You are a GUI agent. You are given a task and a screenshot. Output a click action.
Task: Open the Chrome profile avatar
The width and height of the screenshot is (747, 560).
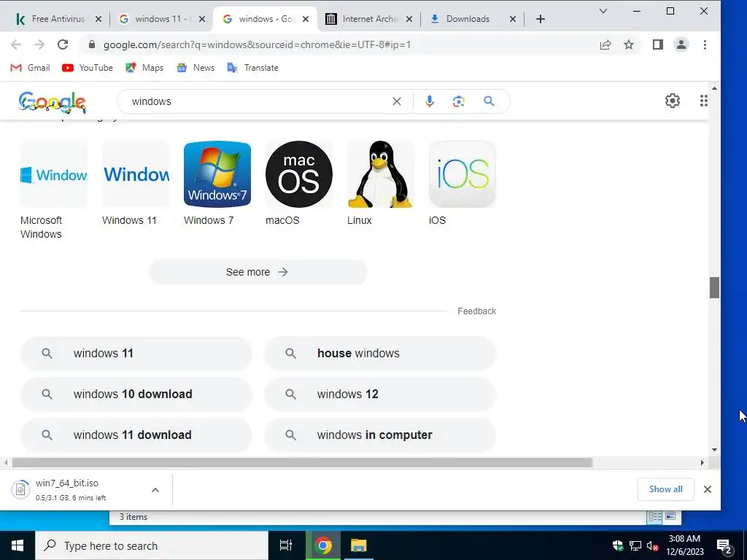pyautogui.click(x=681, y=44)
